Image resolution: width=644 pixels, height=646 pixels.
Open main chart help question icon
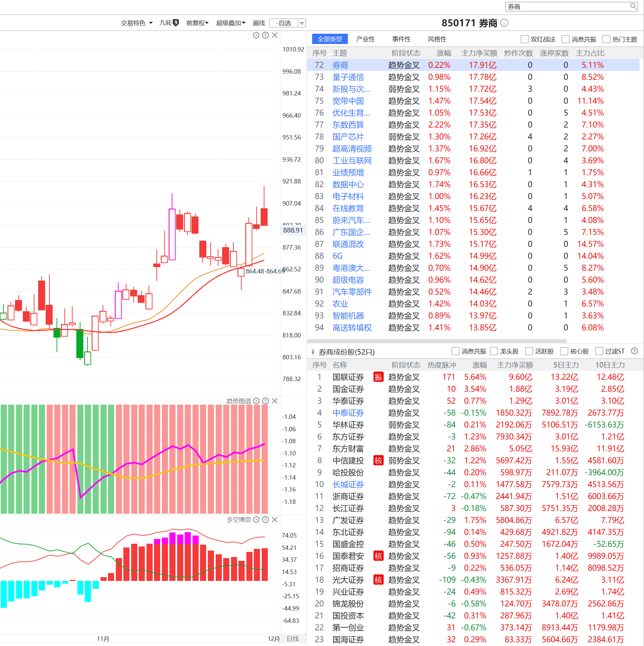tap(265, 35)
